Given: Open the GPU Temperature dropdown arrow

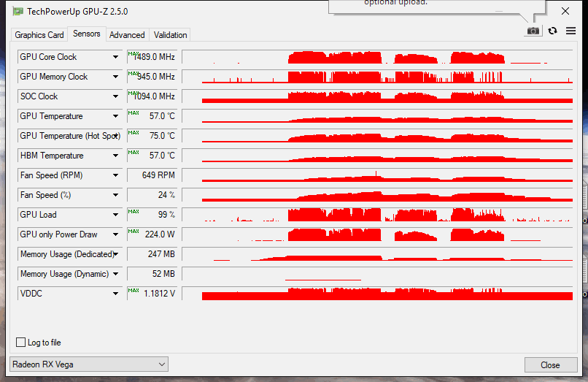Looking at the screenshot, I should [115, 116].
